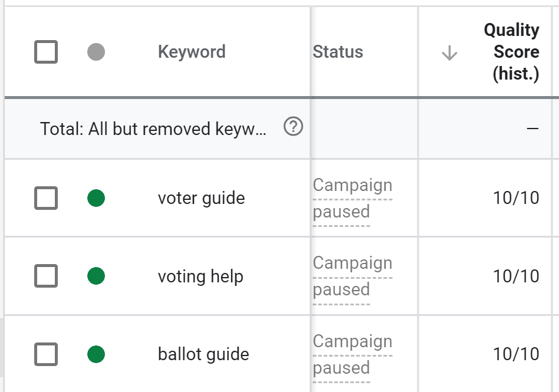The width and height of the screenshot is (559, 392).
Task: Click green status dot for ballot guide
Action: click(96, 354)
